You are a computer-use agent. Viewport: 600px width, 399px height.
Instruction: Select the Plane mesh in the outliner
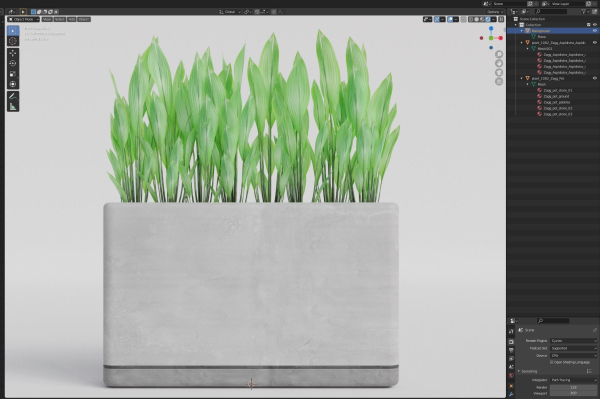541,37
